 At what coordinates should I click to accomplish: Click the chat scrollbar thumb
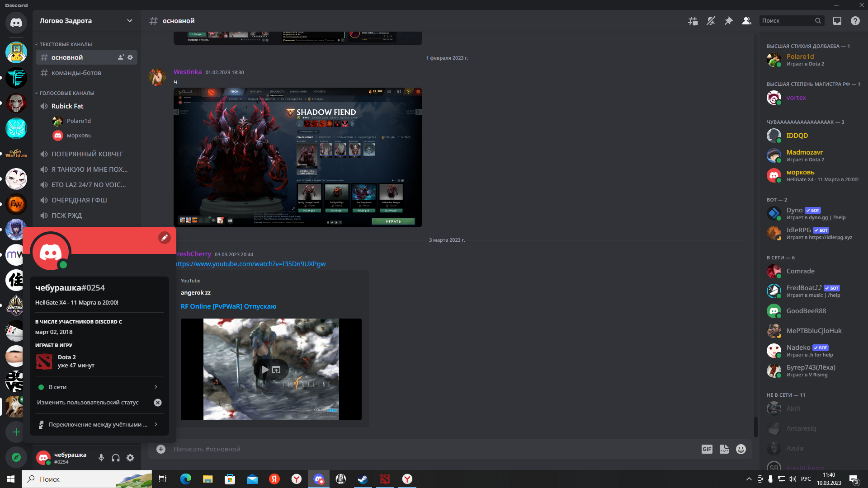pos(755,427)
